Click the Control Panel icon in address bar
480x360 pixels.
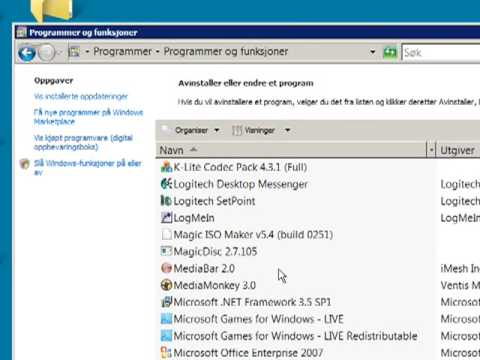pos(74,52)
